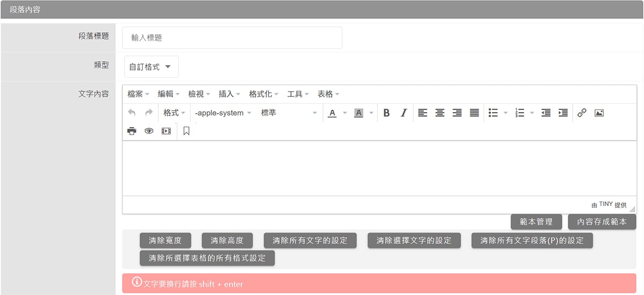Apply the text color swatch

tap(332, 113)
